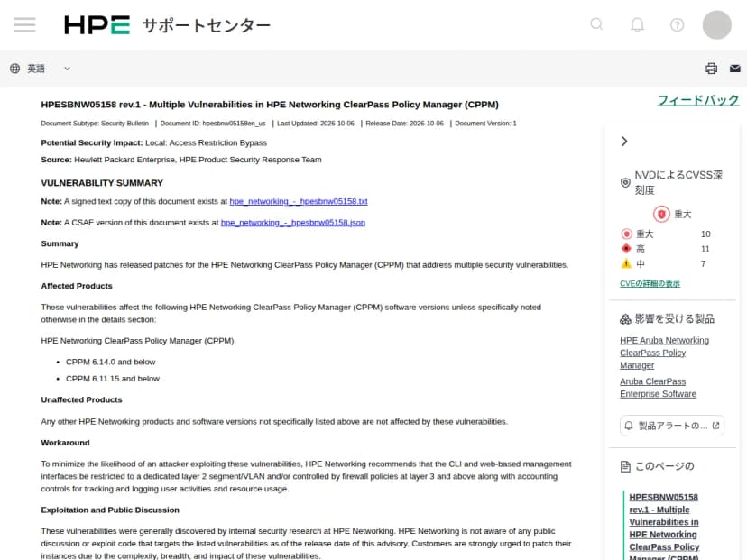The width and height of the screenshot is (747, 560).
Task: Click the CPPM 6.11.15 and below item
Action: pyautogui.click(x=113, y=379)
